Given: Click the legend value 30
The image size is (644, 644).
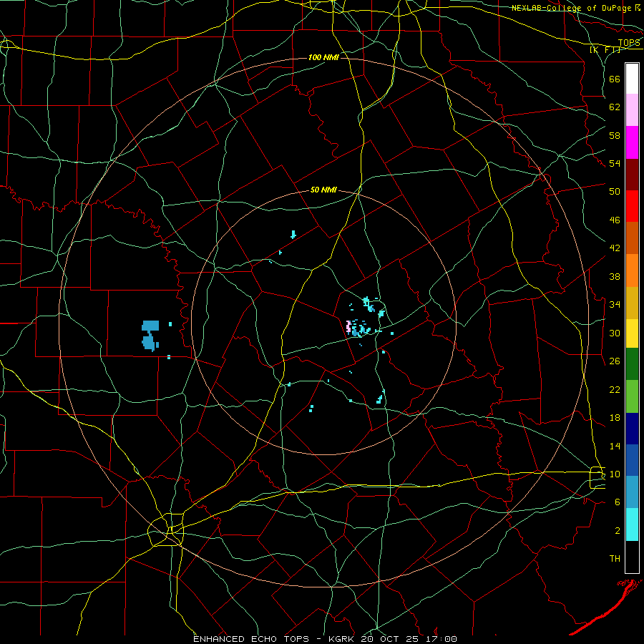Looking at the screenshot, I should (x=615, y=333).
